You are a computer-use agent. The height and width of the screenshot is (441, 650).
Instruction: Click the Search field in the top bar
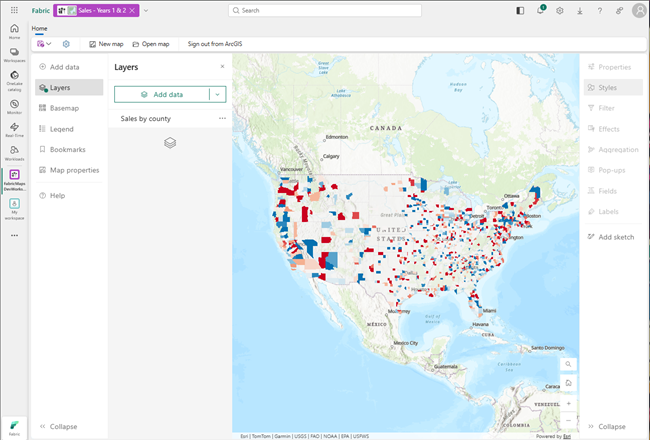(x=325, y=10)
